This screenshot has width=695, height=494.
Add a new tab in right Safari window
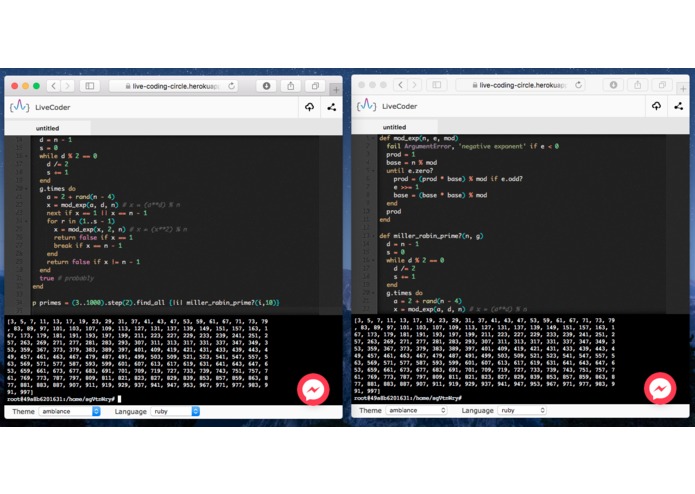click(683, 89)
